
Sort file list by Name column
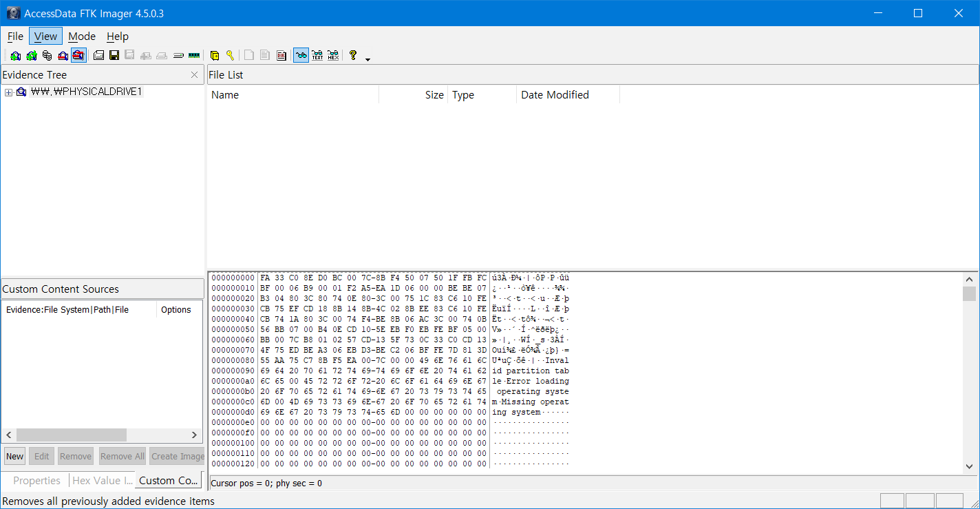[293, 95]
